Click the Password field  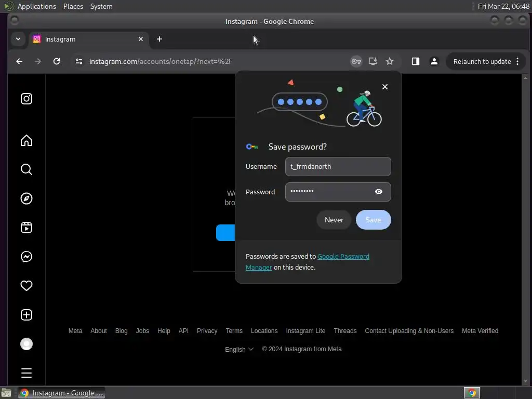(x=338, y=192)
